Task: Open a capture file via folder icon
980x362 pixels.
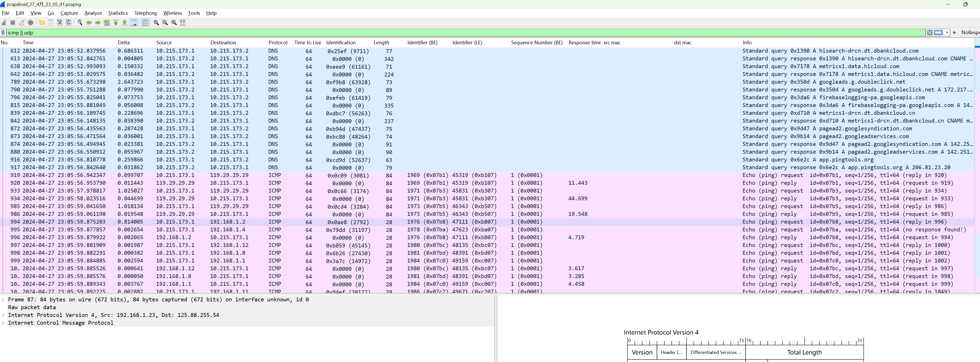Action: click(42, 23)
